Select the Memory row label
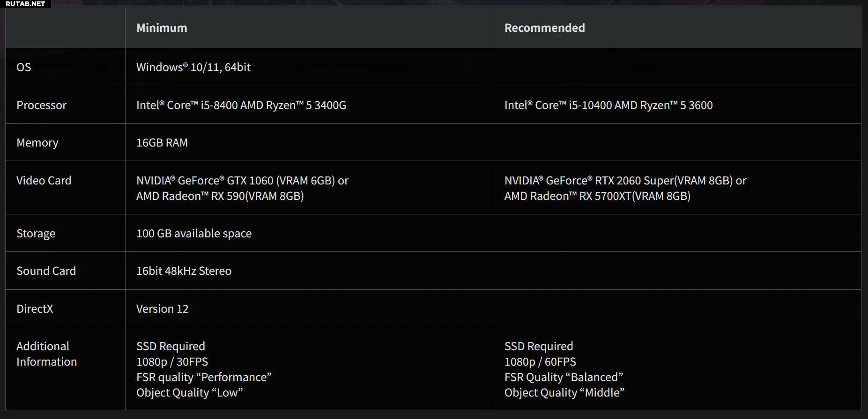 point(37,143)
